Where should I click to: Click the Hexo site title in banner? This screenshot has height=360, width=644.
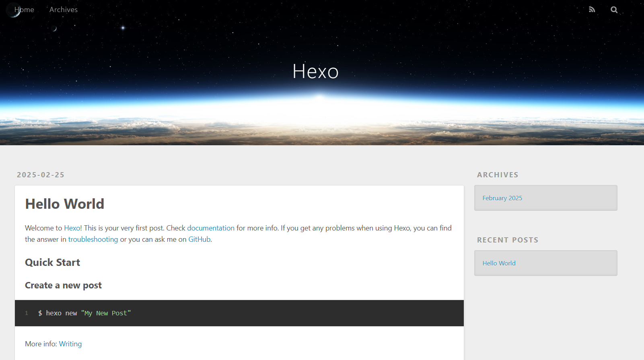(x=315, y=72)
